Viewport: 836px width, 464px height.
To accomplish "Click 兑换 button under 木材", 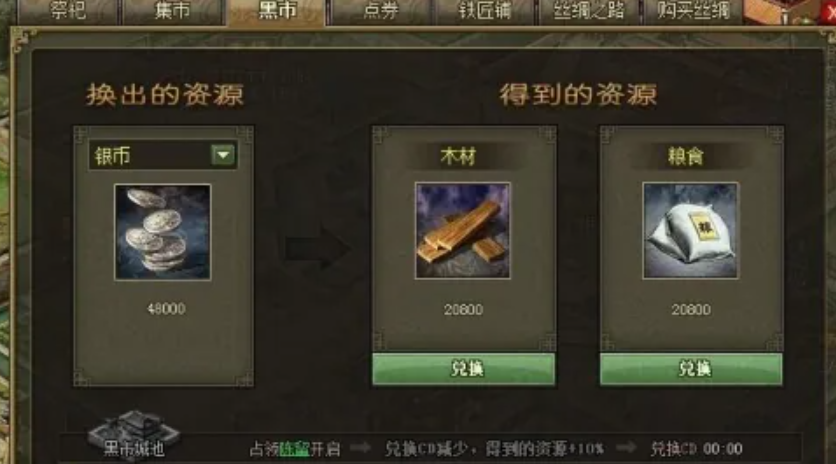I will pos(463,369).
